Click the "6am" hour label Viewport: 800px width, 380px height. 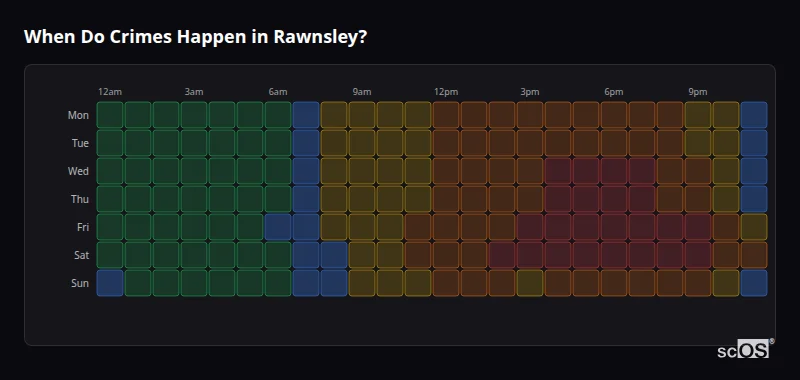pyautogui.click(x=278, y=92)
